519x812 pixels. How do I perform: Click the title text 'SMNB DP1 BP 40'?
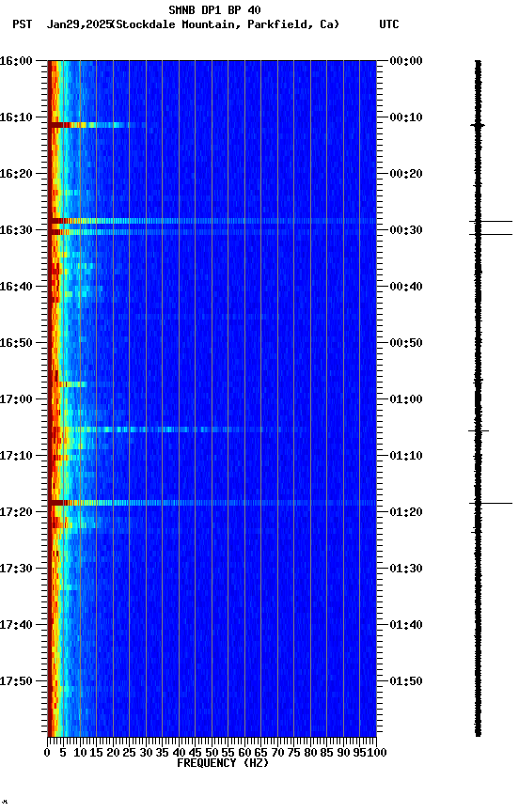(x=214, y=9)
